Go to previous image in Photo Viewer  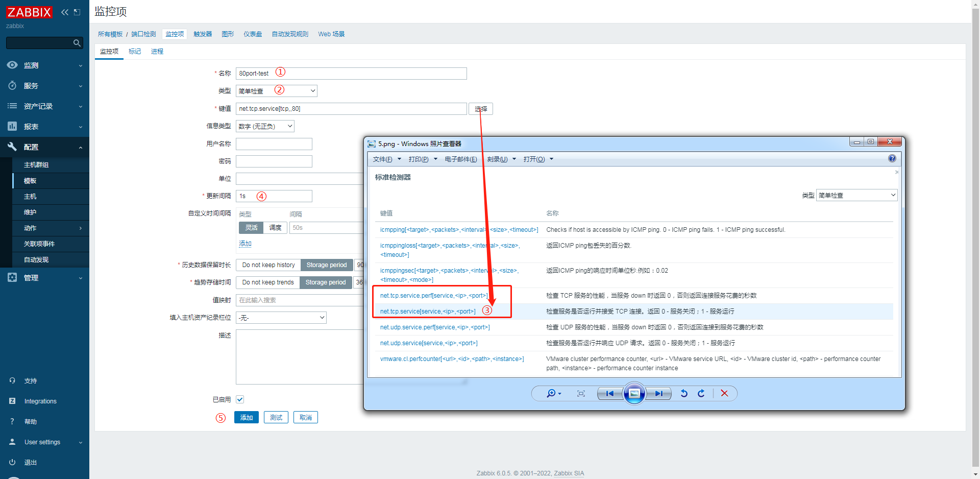tap(609, 393)
